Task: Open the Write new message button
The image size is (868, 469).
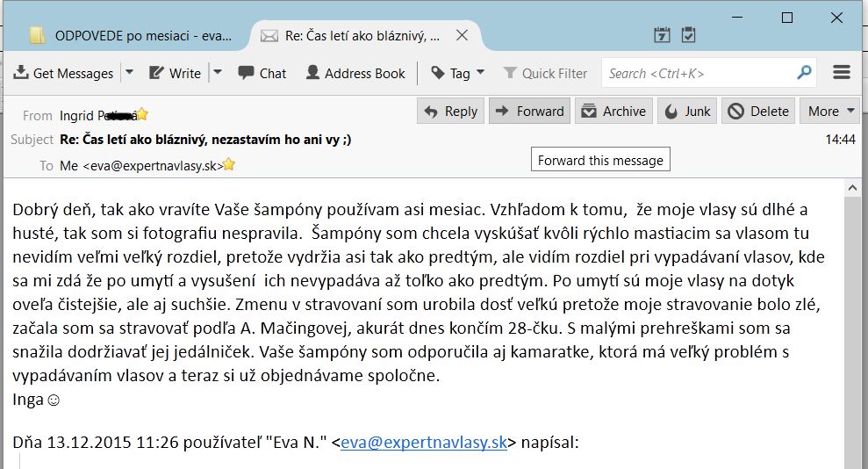Action: pos(175,73)
